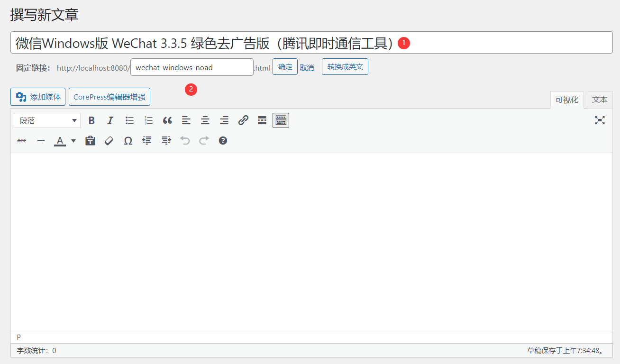Click the 草稿保存于 draft saved status

(x=566, y=351)
